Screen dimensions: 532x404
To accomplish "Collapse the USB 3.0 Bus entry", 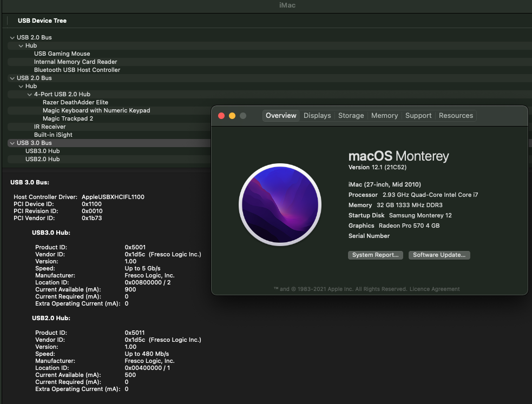I will click(12, 143).
